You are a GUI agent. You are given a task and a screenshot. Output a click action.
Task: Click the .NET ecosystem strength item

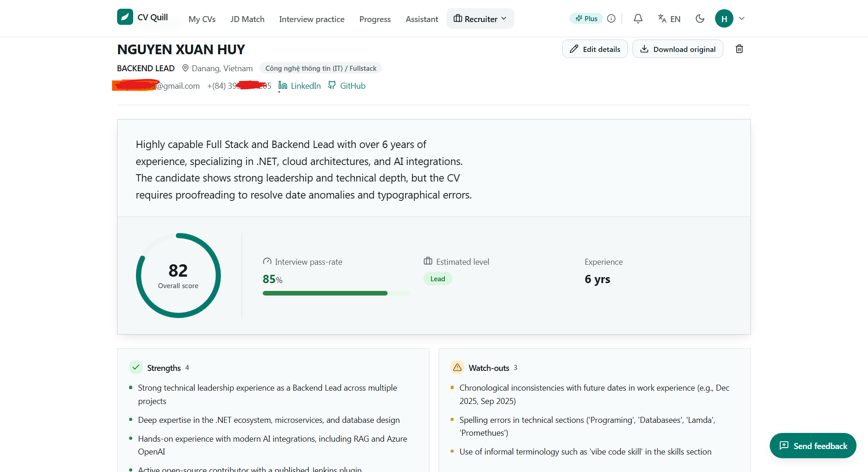coord(269,420)
